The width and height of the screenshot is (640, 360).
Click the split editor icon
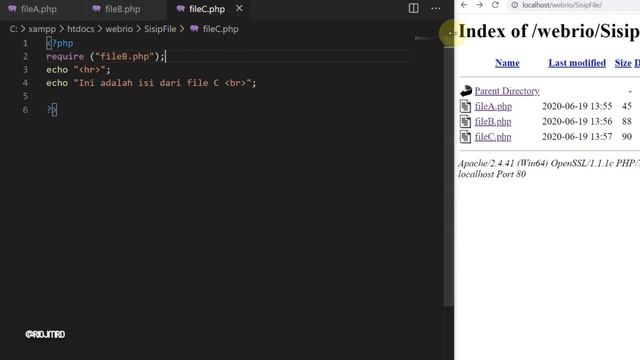click(x=413, y=8)
